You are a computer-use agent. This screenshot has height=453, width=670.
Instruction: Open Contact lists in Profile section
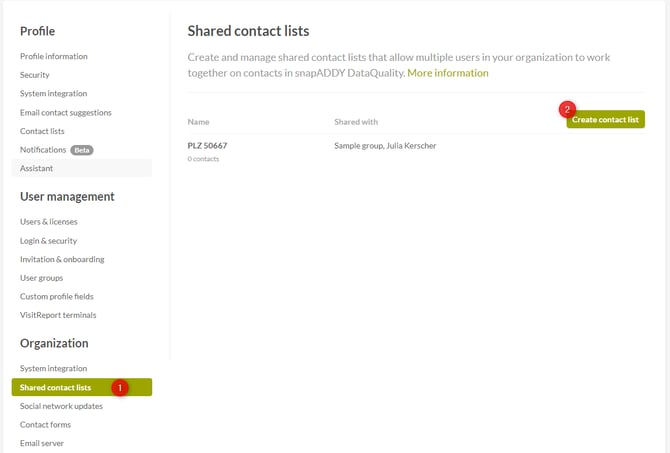42,131
